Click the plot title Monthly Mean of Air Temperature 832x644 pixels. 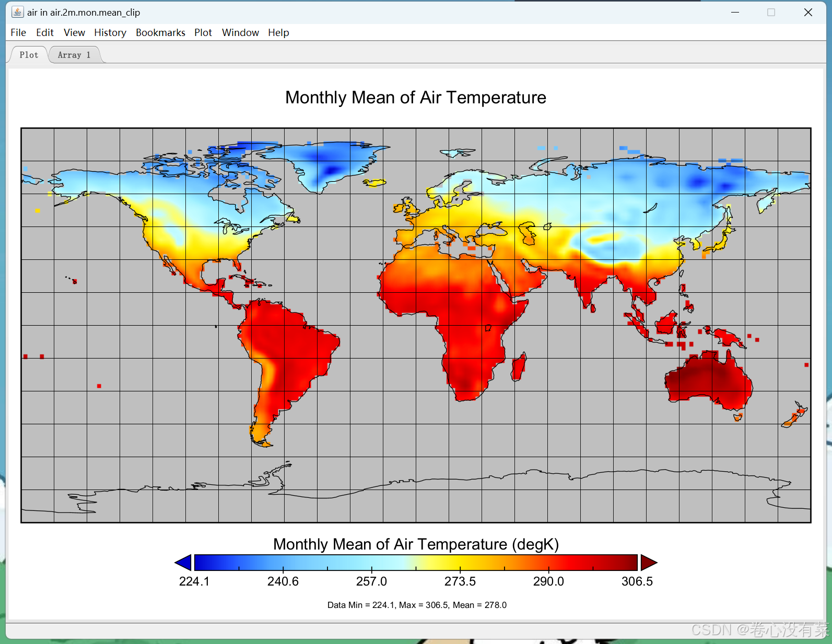point(416,98)
